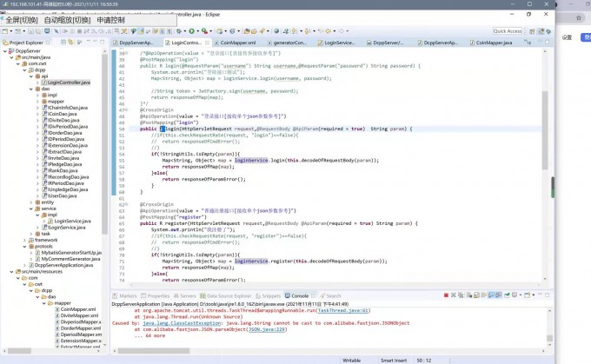Screen dimensions: 591x364
Task: Expand the entity package
Action: [x=31, y=202]
